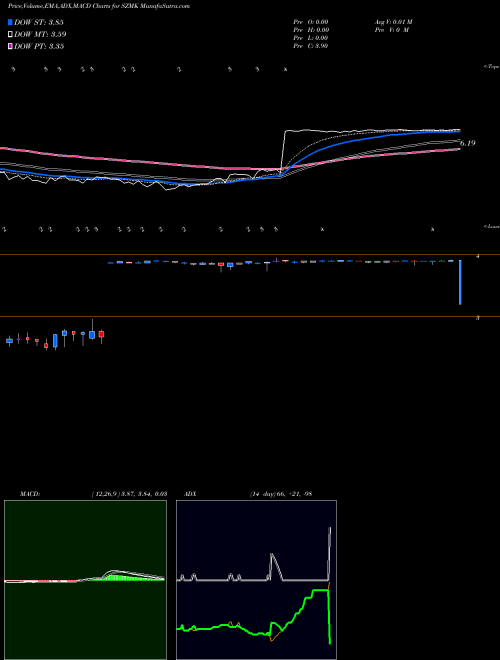Click the 'Pre O: 0.00' value
This screenshot has width=500, height=660.
point(311,22)
